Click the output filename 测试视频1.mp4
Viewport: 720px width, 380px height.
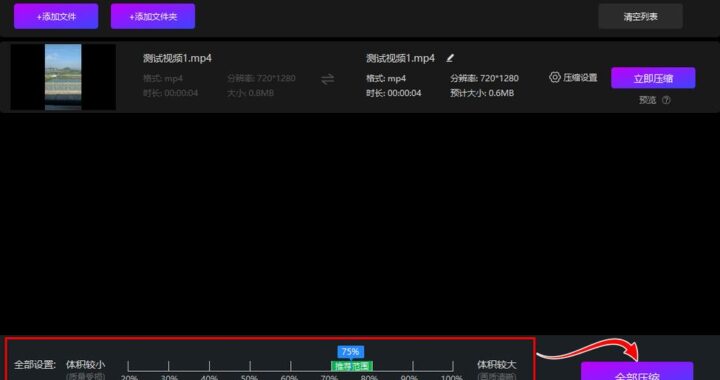pos(400,58)
